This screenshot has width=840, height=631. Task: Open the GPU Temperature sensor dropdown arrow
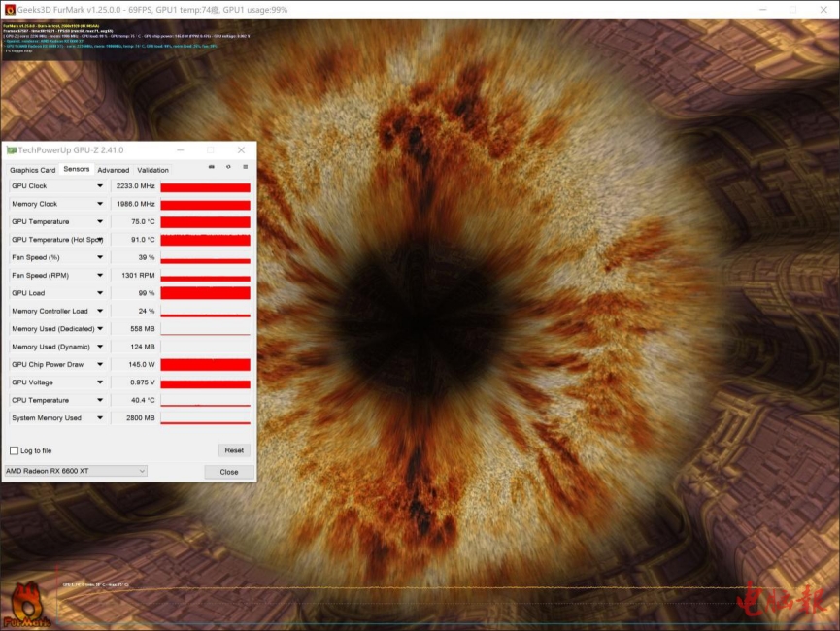[99, 222]
